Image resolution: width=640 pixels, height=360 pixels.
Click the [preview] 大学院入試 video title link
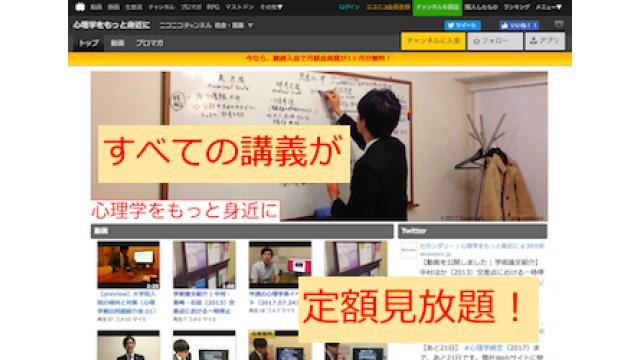[x=127, y=302]
